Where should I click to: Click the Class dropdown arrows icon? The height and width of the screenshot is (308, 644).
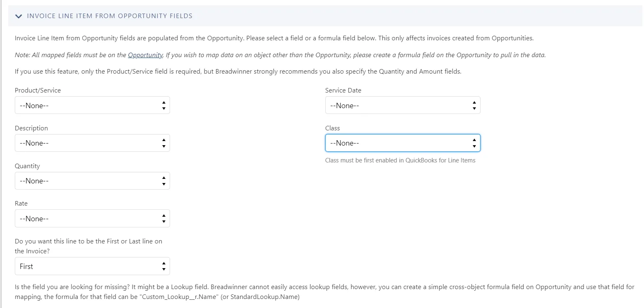coord(474,143)
